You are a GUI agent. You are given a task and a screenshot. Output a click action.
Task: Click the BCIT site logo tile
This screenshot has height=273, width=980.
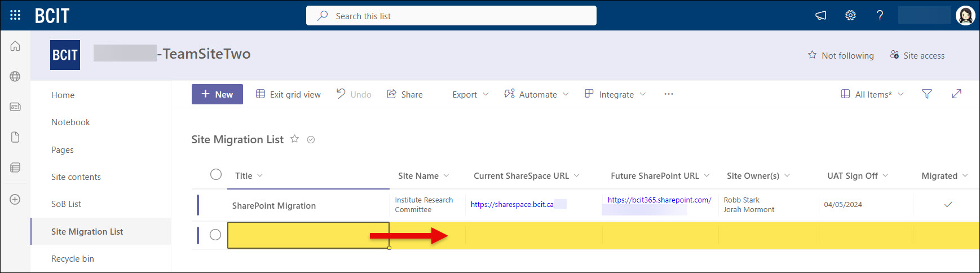coord(65,55)
